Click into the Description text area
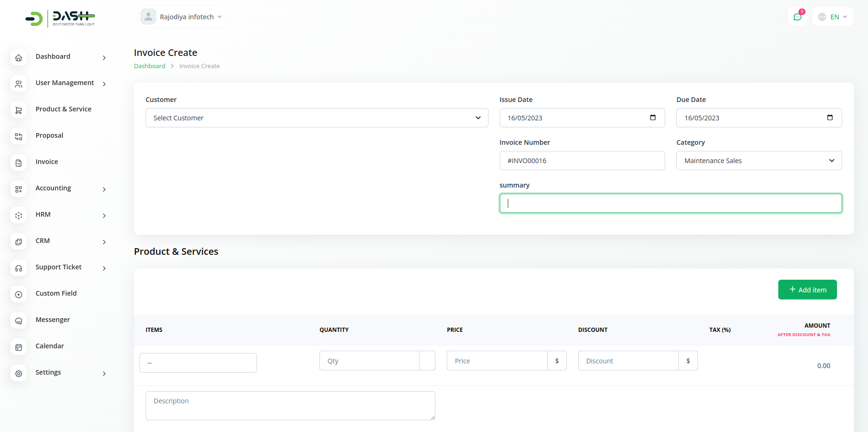Image resolution: width=868 pixels, height=432 pixels. [290, 405]
